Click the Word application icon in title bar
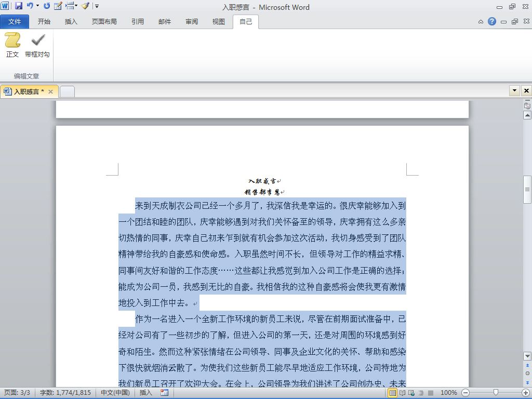532x399 pixels. point(5,6)
